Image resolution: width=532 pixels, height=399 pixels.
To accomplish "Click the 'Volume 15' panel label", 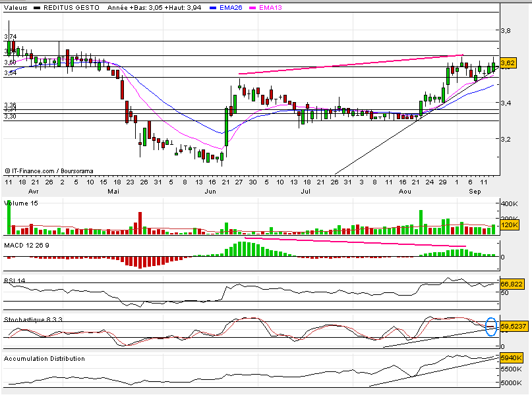I will (21, 203).
